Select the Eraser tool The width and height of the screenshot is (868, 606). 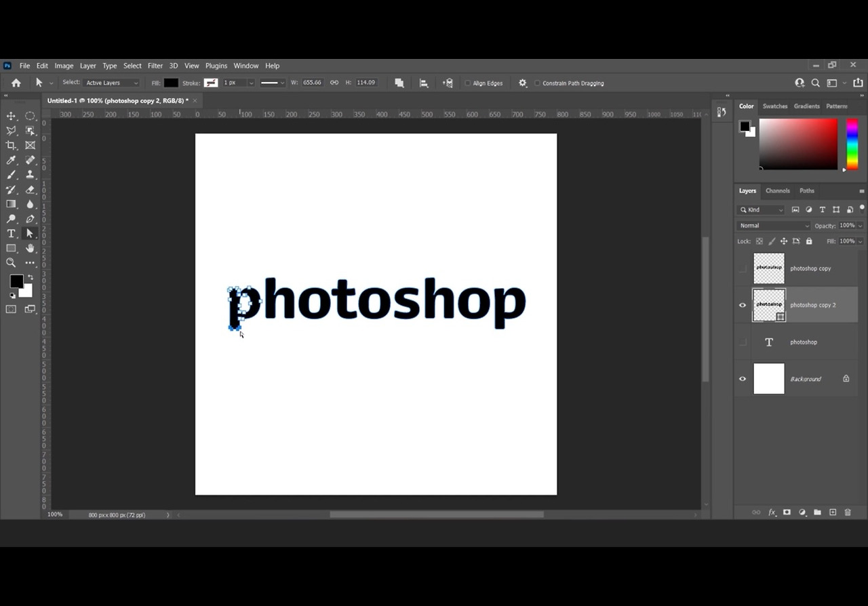31,190
